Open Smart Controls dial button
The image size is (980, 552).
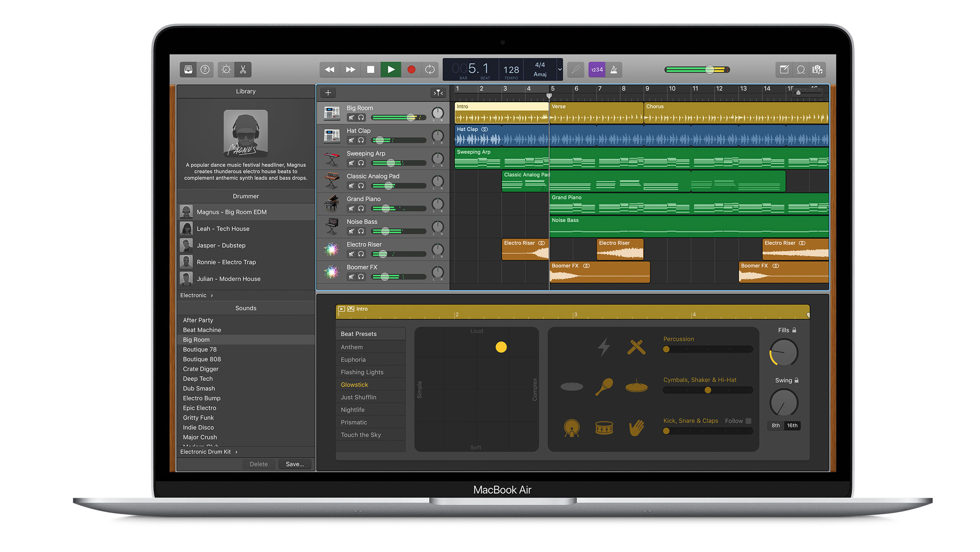226,69
